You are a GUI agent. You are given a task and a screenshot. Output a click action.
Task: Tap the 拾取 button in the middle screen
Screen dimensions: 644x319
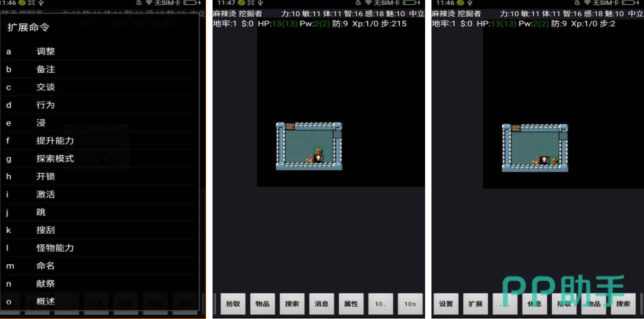tap(233, 304)
